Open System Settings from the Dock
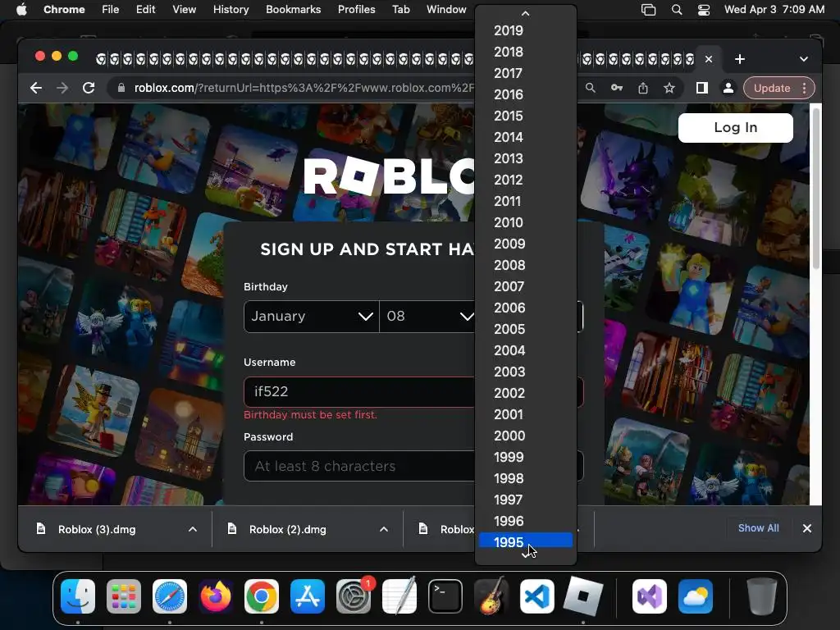Screen dimensions: 840x630 [x=354, y=596]
